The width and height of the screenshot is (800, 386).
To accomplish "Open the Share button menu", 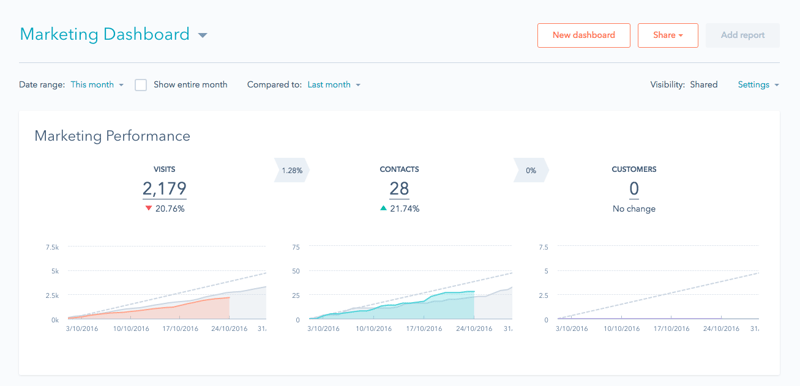I will coord(668,35).
